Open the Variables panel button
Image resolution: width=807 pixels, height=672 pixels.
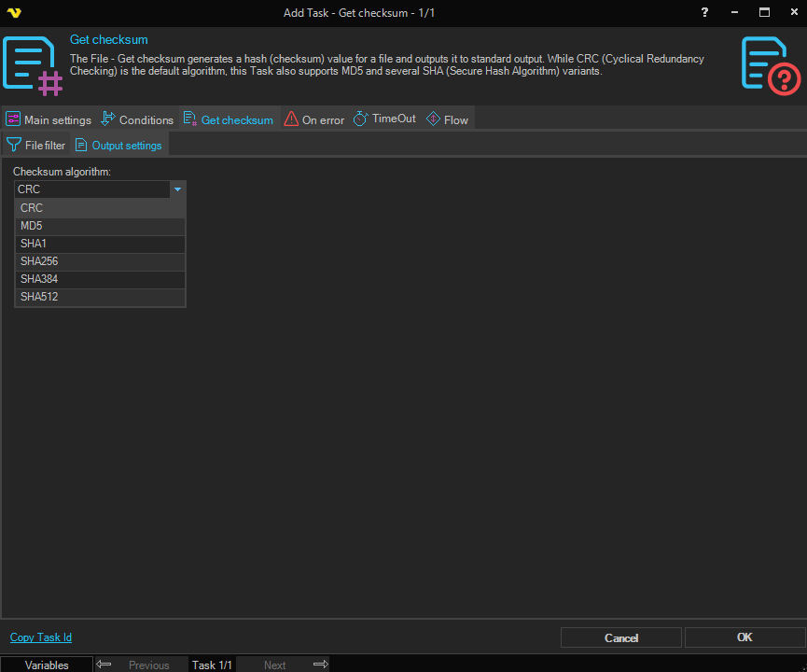47,665
